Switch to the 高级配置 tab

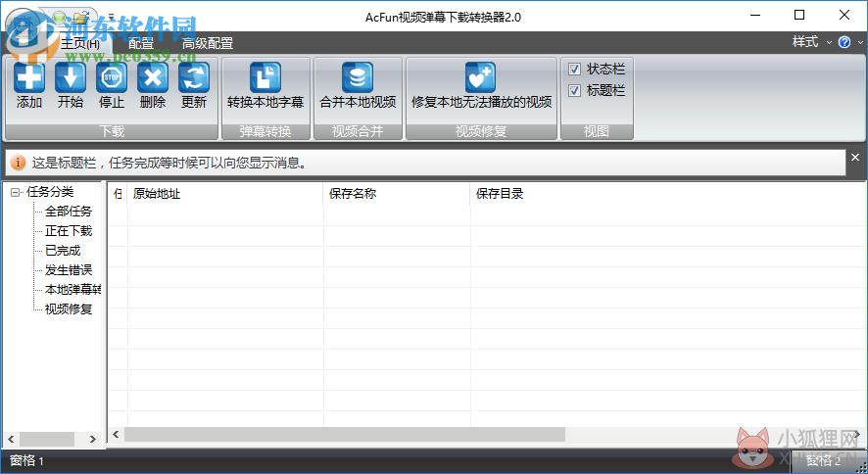click(208, 43)
